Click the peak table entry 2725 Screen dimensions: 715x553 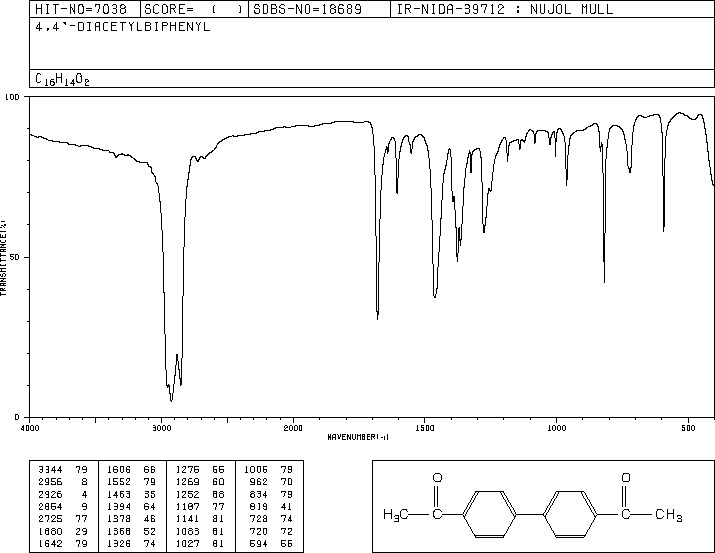50,519
